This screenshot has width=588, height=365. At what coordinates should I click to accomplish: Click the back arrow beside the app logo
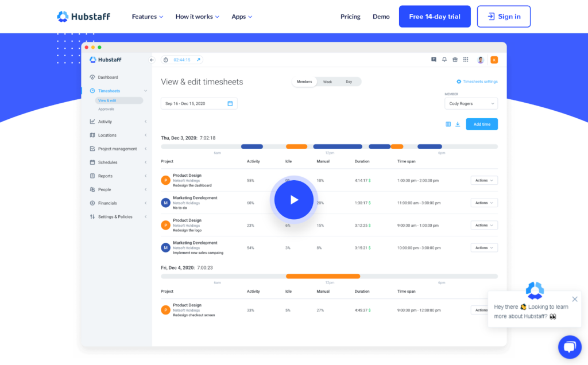point(152,60)
